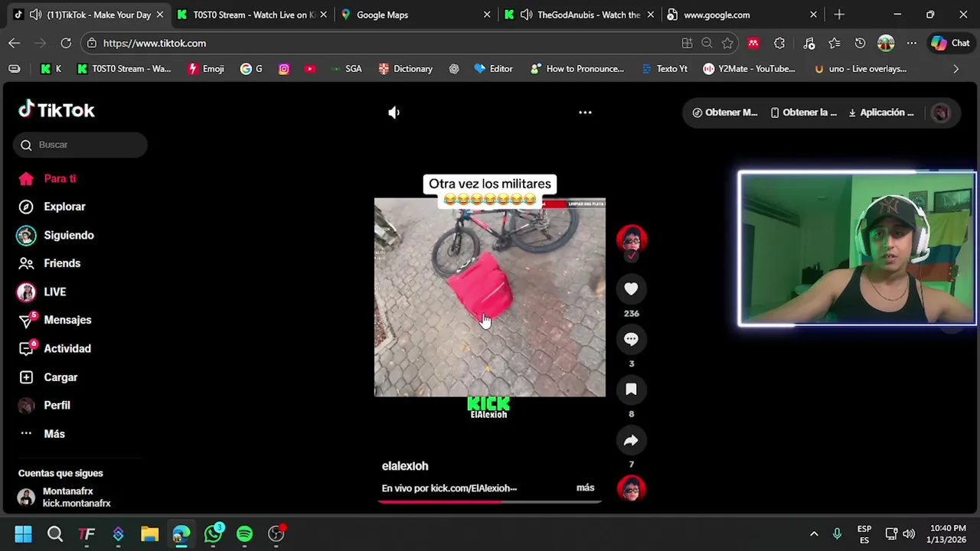980x551 pixels.
Task: Add page to favorites star
Action: pyautogui.click(x=727, y=44)
